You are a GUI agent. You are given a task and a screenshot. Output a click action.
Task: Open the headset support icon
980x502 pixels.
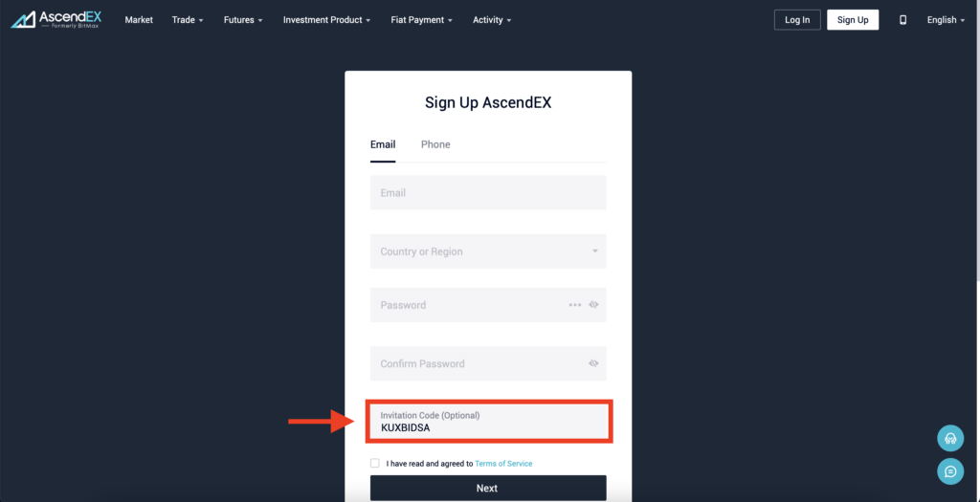pos(950,438)
